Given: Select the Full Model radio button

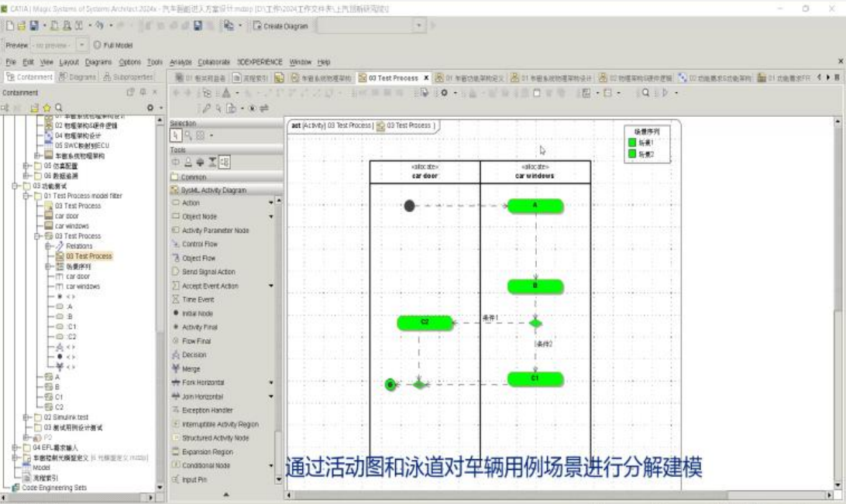Looking at the screenshot, I should point(98,45).
